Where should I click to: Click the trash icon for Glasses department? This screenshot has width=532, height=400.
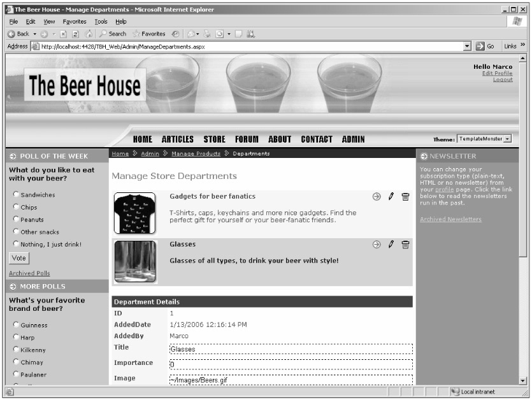[x=405, y=245]
